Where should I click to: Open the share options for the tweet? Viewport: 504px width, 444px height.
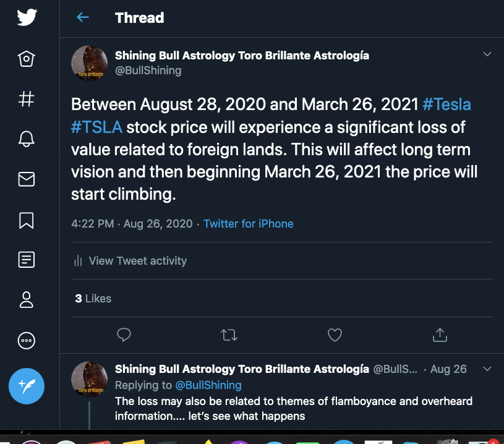click(440, 335)
